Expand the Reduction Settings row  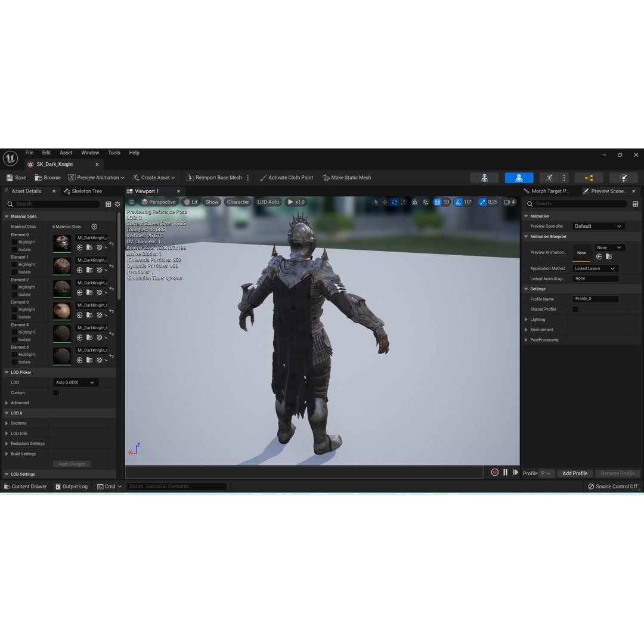(7, 444)
